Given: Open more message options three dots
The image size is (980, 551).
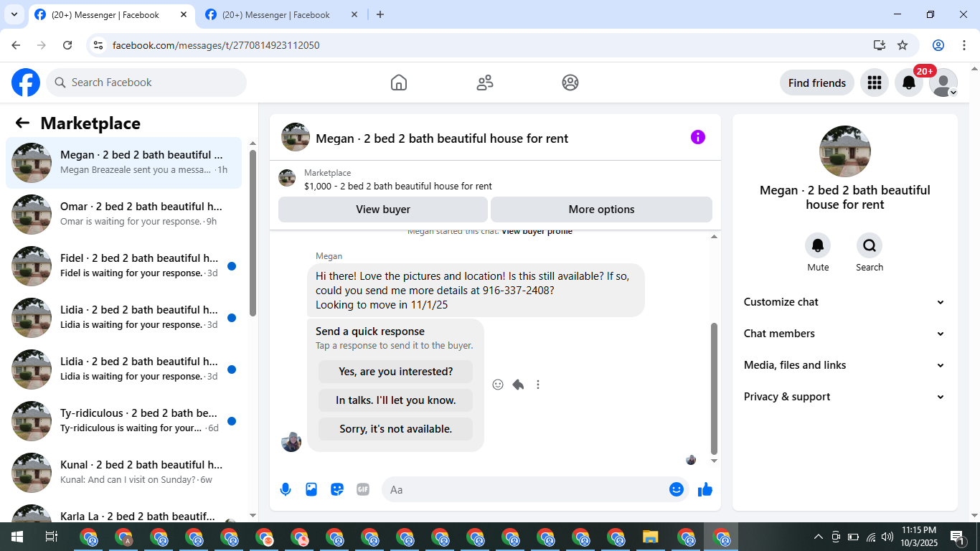Looking at the screenshot, I should click(x=538, y=385).
